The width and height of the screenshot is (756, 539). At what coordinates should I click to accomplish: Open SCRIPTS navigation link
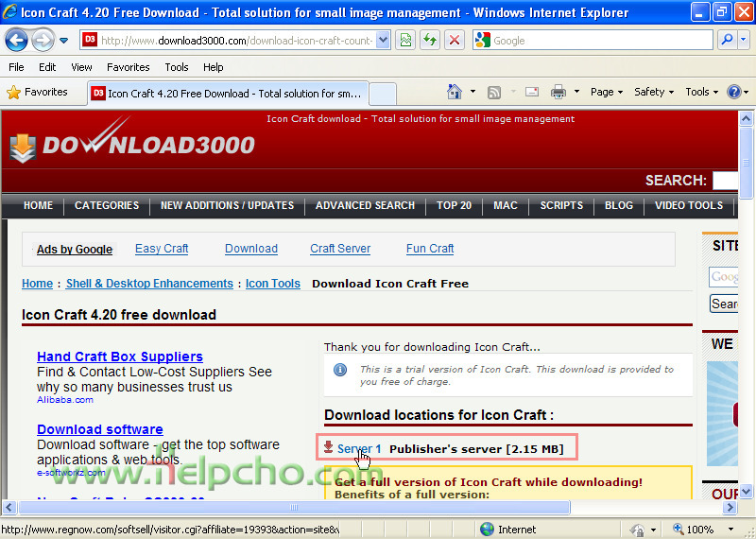[x=561, y=205]
